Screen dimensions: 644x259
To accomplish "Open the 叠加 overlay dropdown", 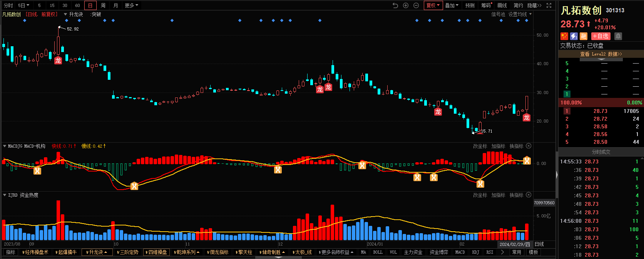I will click(452, 5).
